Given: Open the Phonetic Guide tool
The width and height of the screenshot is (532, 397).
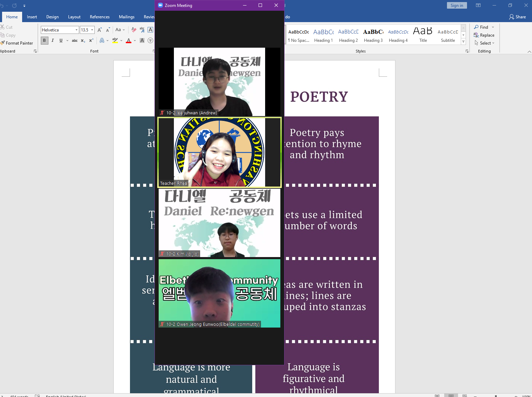Looking at the screenshot, I should pyautogui.click(x=142, y=30).
